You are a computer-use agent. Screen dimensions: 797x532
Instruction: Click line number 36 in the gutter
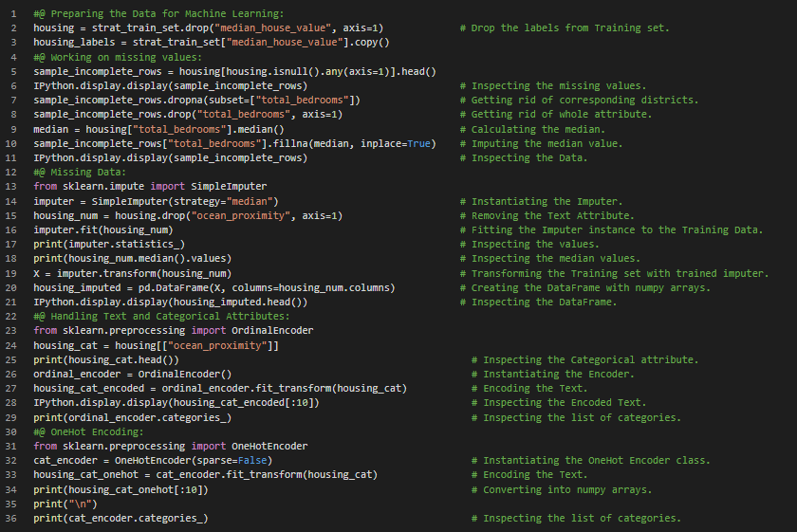[11, 518]
